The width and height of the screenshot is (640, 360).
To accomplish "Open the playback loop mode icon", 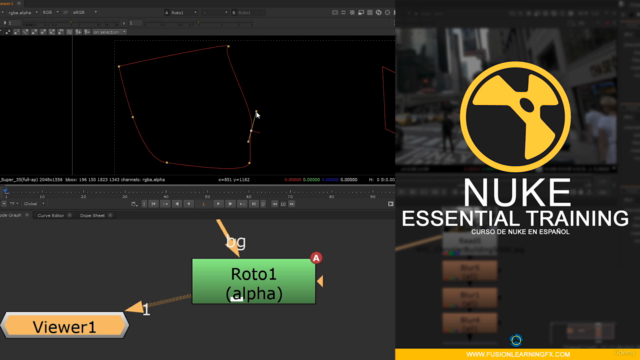I will point(134,204).
